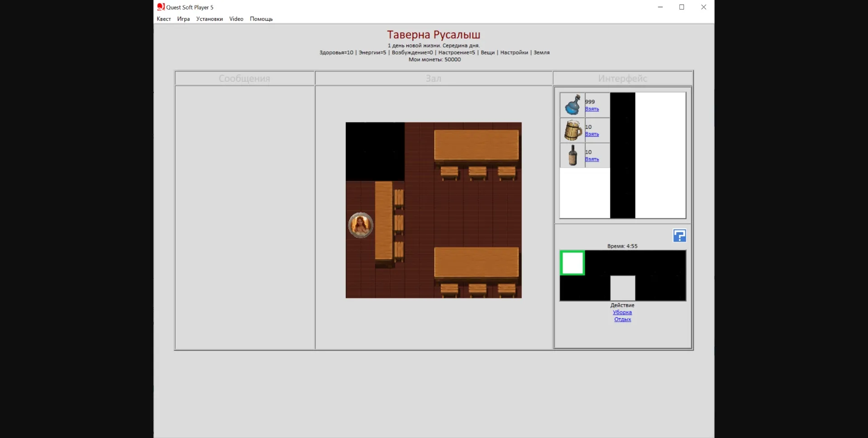Start the Уборка action
Image resolution: width=868 pixels, height=438 pixels.
(622, 312)
